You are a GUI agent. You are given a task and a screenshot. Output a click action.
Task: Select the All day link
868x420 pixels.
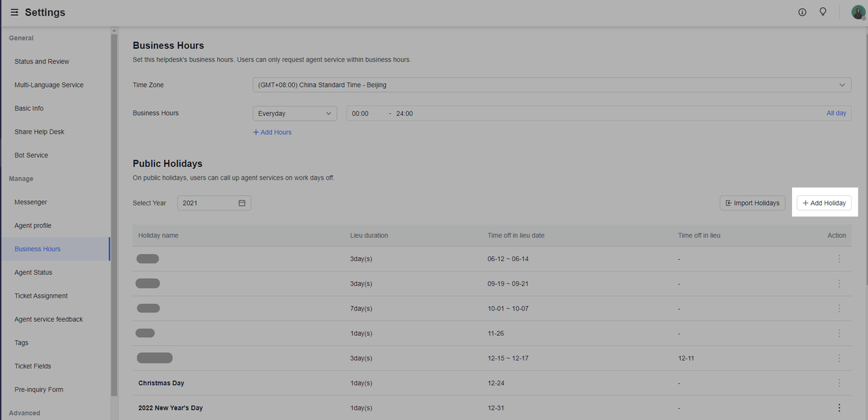click(x=835, y=113)
